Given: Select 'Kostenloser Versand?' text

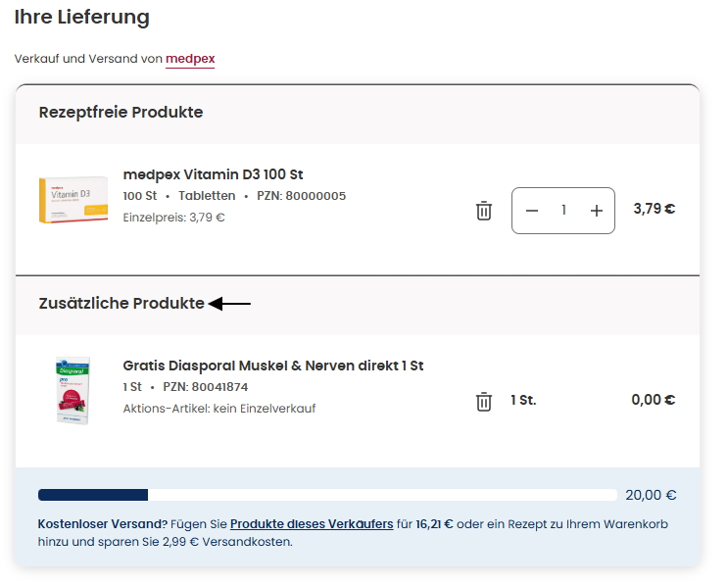Looking at the screenshot, I should (x=102, y=524).
